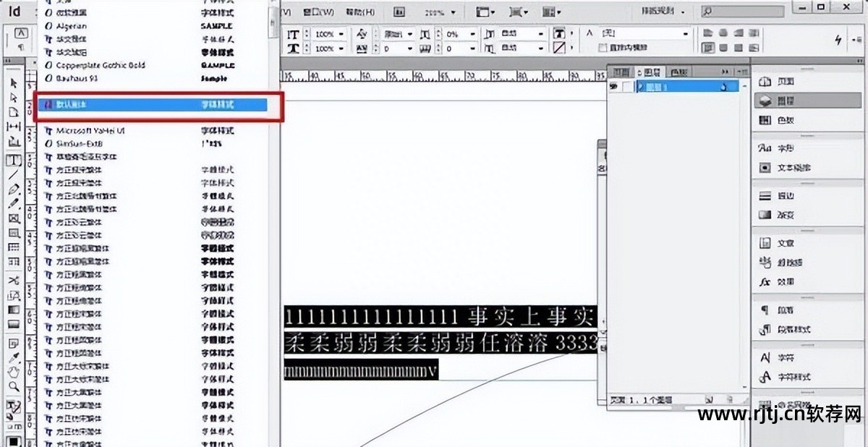Select the Selection arrow tool
The height and width of the screenshot is (447, 868).
tap(13, 83)
